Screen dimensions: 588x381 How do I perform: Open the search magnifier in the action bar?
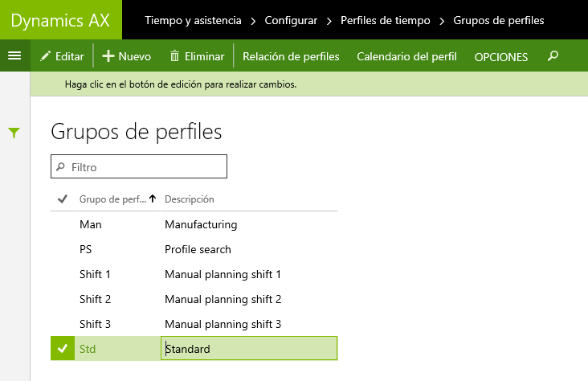pyautogui.click(x=553, y=56)
